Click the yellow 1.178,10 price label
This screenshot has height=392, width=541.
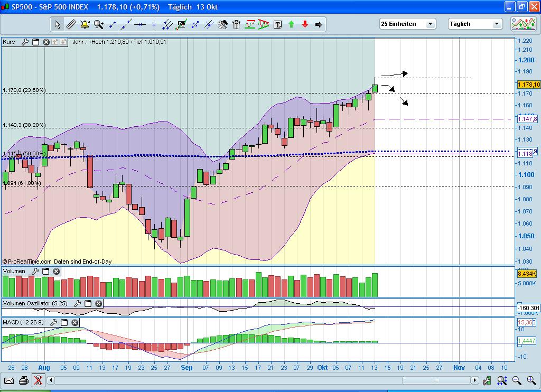528,85
